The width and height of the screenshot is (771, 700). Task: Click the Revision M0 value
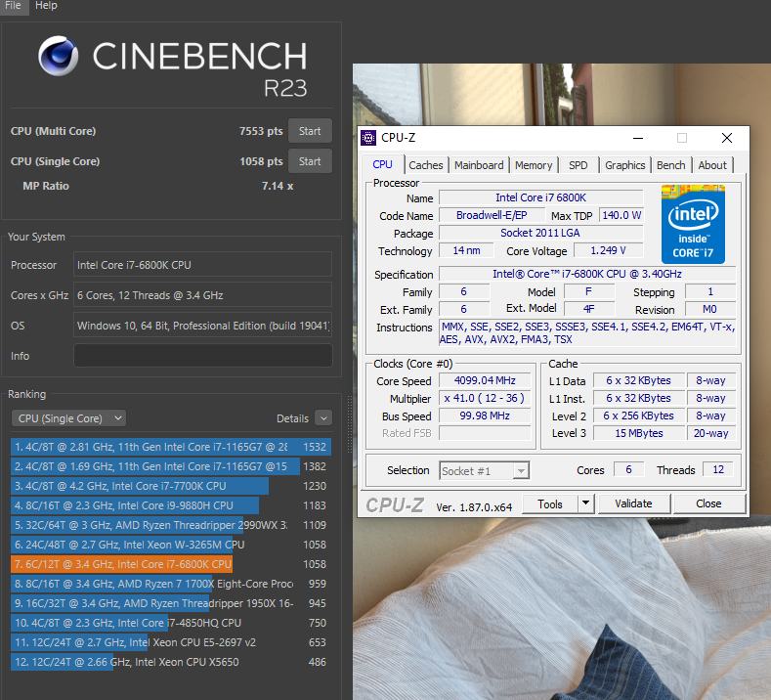[709, 309]
